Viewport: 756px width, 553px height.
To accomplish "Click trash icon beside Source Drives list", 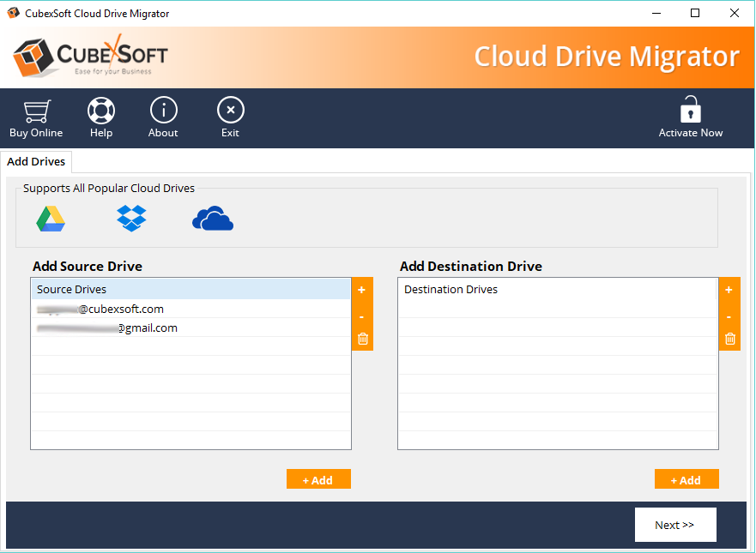I will (x=362, y=339).
